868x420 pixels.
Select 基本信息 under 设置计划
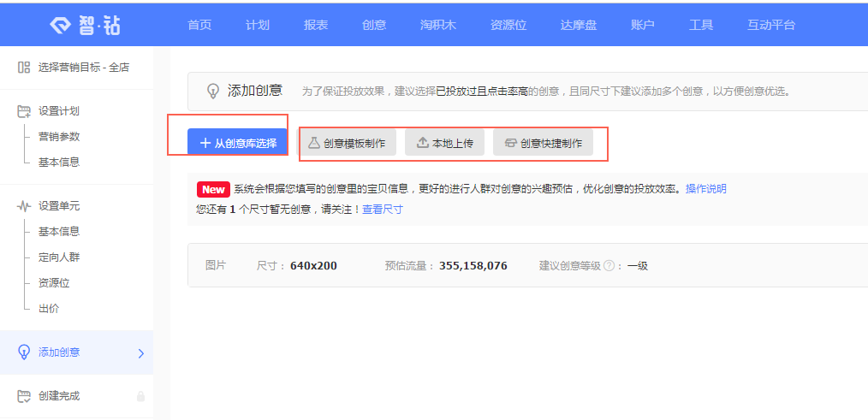[x=59, y=163]
